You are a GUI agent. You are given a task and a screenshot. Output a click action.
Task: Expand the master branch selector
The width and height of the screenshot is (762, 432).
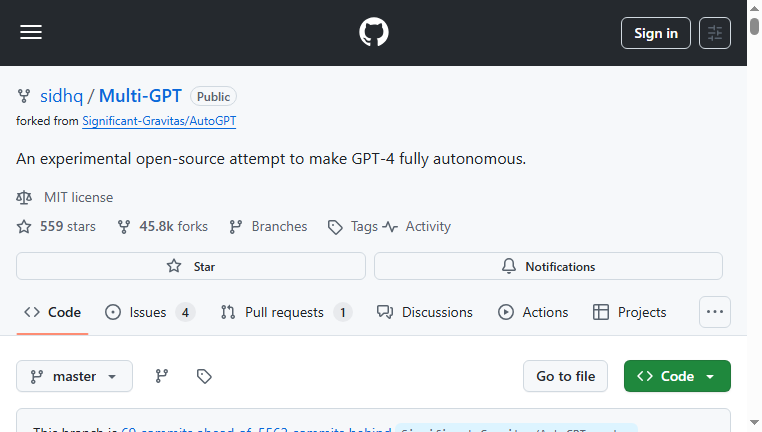coord(74,376)
